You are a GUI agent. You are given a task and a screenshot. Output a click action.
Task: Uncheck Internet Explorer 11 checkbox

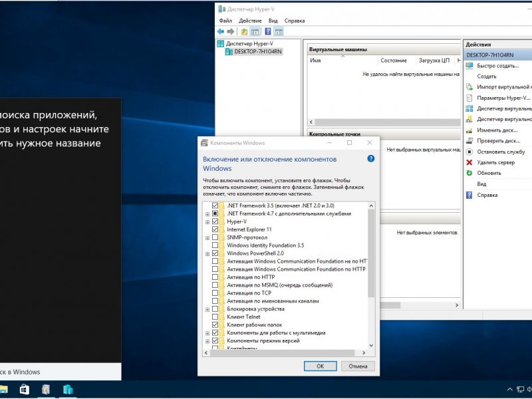215,229
